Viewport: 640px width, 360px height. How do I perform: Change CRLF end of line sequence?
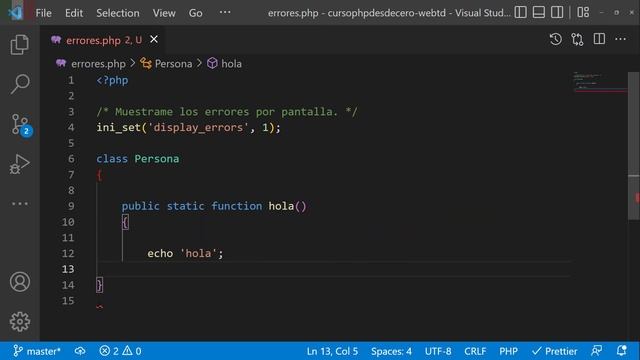[475, 351]
